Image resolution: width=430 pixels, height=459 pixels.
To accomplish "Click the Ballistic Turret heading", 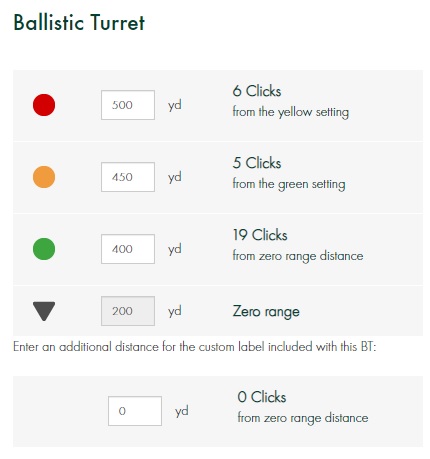I will [79, 23].
